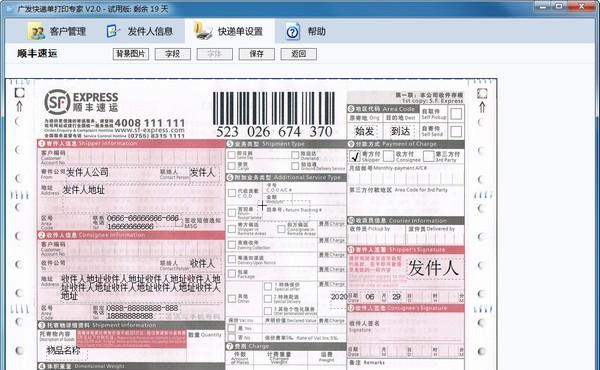Click the 收方付 consignee-pays checkbox

[x=388, y=156]
